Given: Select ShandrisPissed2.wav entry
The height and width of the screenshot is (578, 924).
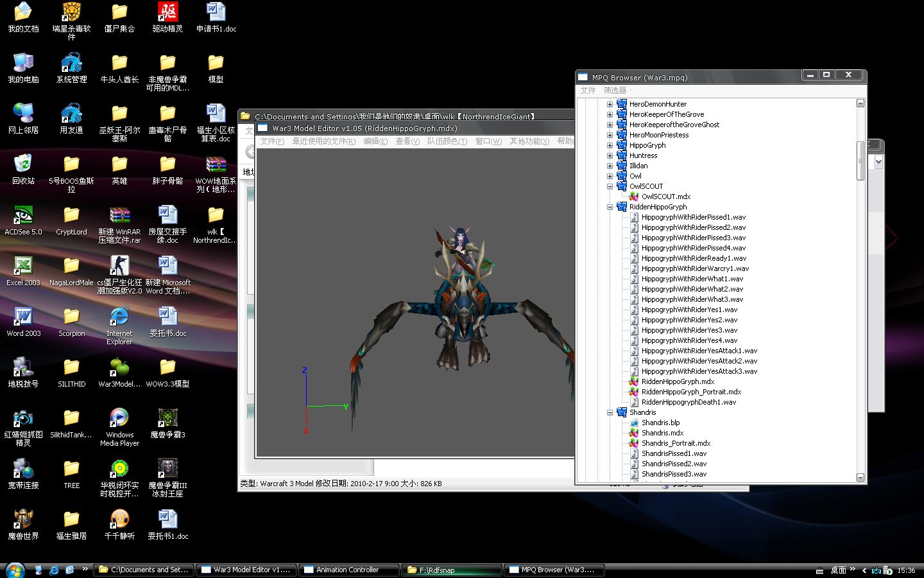Looking at the screenshot, I should pos(674,464).
